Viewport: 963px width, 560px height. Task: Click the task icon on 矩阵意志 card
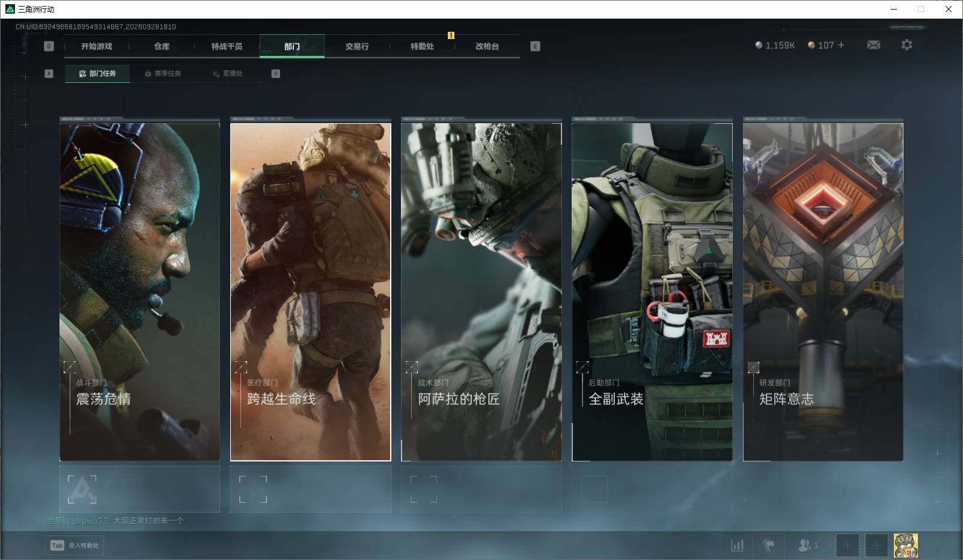tap(753, 367)
